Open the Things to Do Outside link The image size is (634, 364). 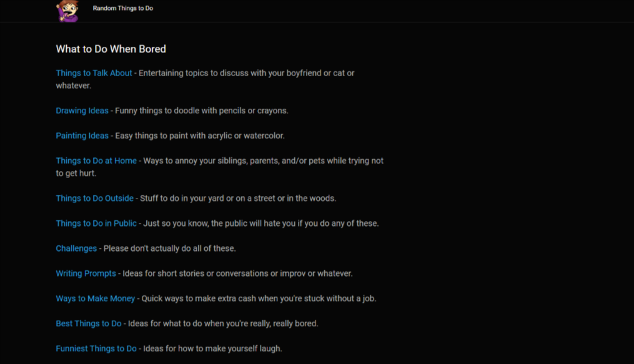click(x=94, y=199)
